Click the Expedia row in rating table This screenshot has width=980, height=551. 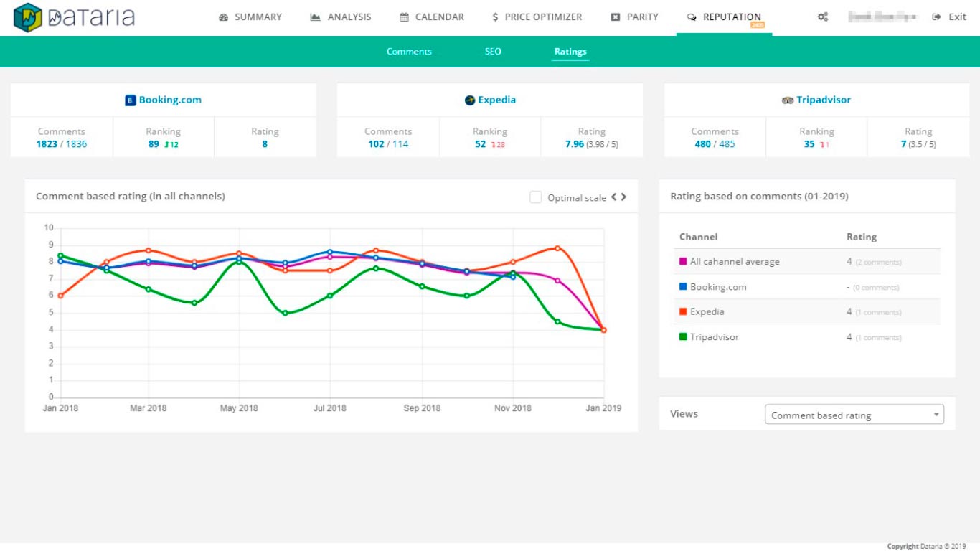pyautogui.click(x=807, y=312)
